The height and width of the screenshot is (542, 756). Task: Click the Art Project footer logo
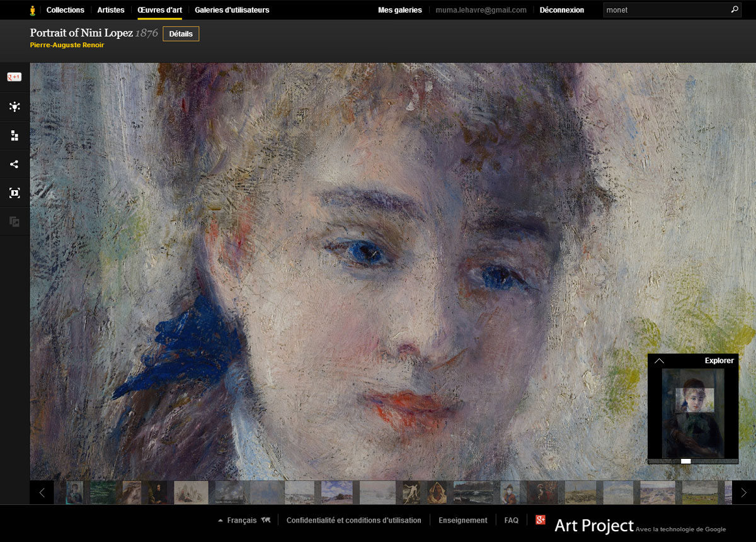tap(594, 526)
